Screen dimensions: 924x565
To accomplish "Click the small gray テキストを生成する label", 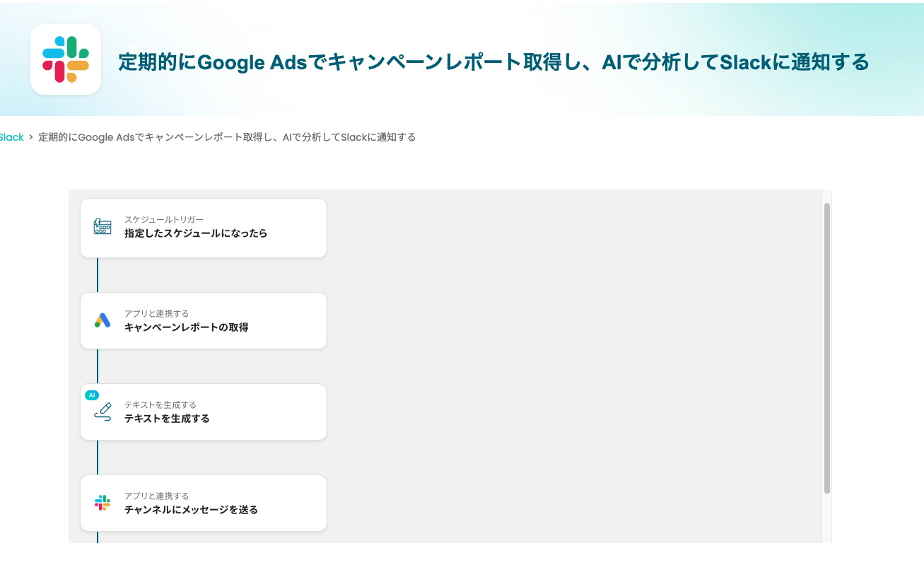I will point(160,405).
